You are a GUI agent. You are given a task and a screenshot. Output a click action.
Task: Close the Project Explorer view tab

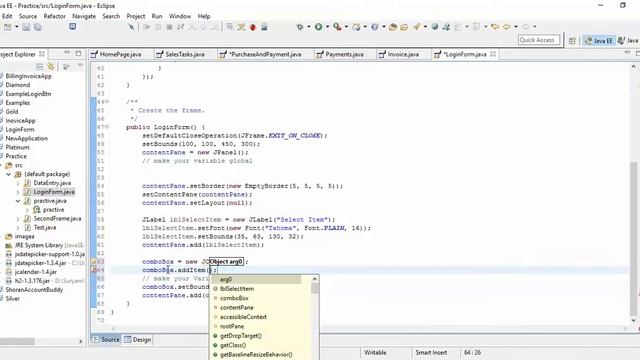click(42, 54)
